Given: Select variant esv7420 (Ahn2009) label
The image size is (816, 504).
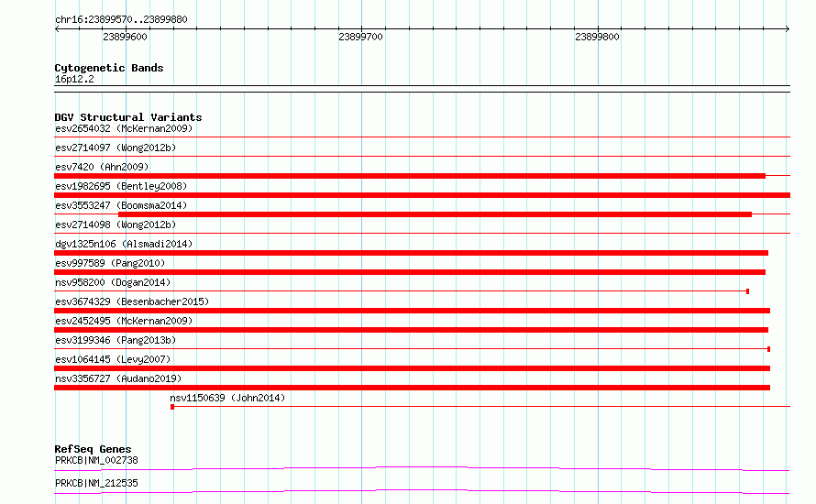Looking at the screenshot, I should tap(102, 167).
